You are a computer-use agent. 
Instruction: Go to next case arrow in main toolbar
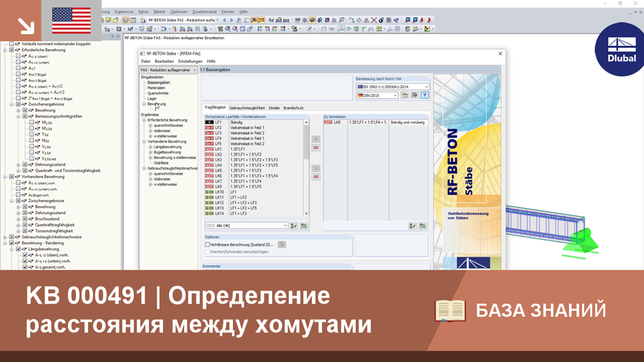tap(231, 19)
